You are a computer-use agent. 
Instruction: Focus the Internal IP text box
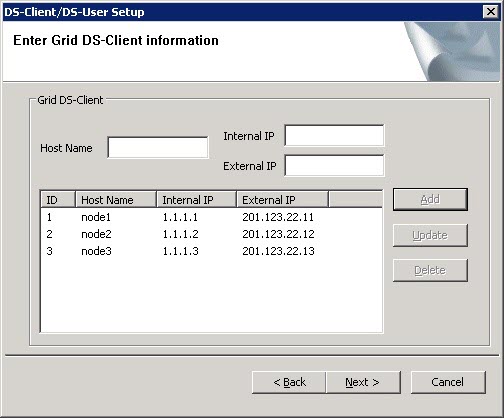334,135
